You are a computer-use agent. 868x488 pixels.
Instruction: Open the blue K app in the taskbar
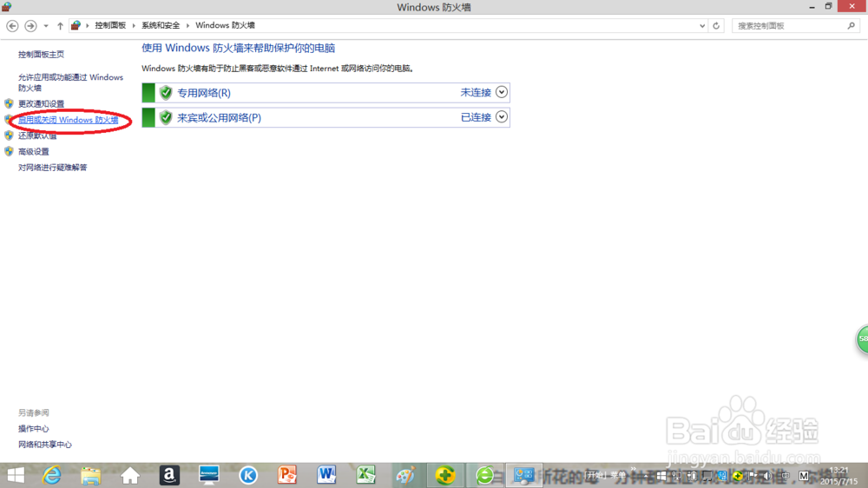(x=248, y=475)
